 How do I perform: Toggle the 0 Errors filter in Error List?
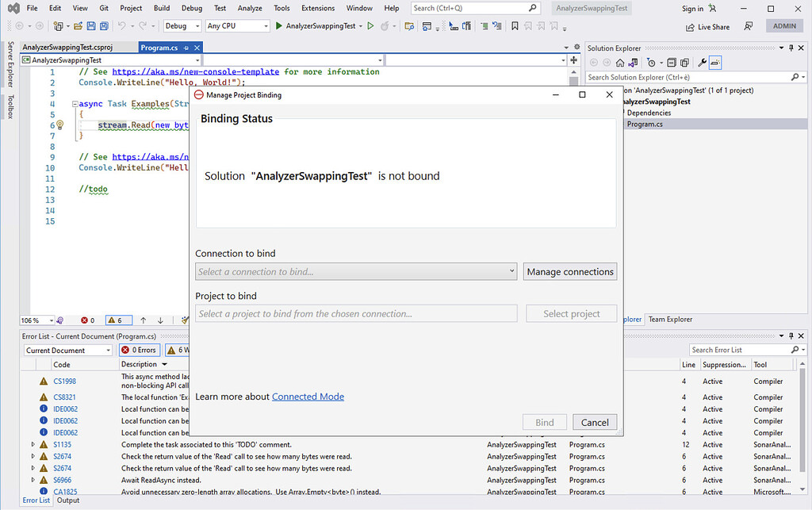tap(139, 350)
